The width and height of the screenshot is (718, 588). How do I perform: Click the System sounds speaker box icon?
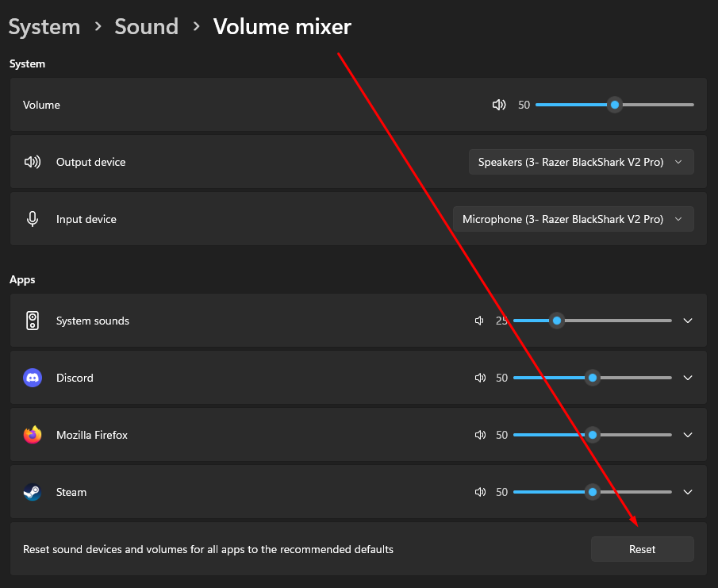pyautogui.click(x=33, y=321)
